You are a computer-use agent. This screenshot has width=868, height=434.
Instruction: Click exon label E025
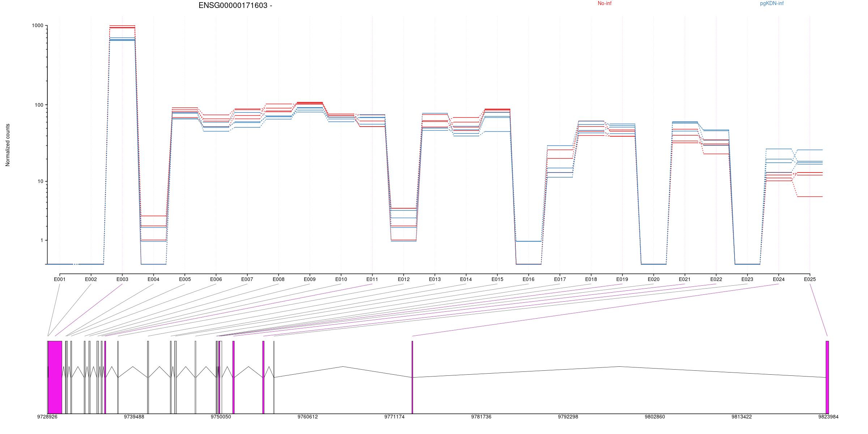tap(810, 279)
